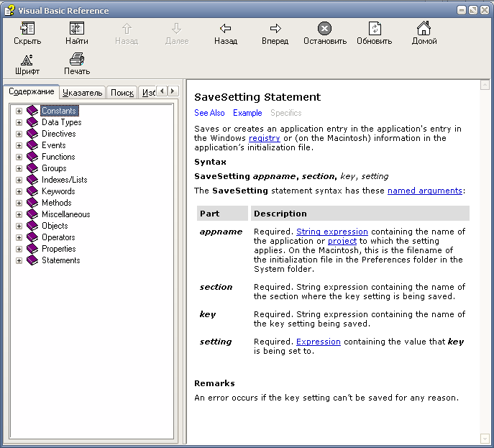Click the Вперед forward arrow icon
494x448 pixels.
coord(275,29)
